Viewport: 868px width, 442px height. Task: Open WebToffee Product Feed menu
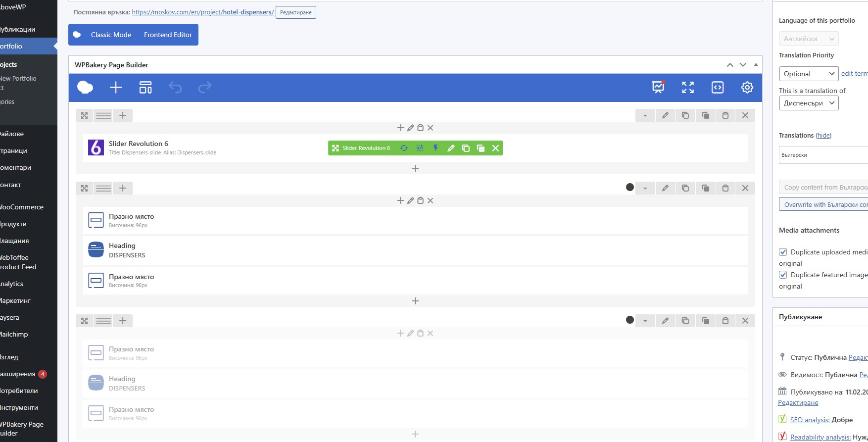29,262
